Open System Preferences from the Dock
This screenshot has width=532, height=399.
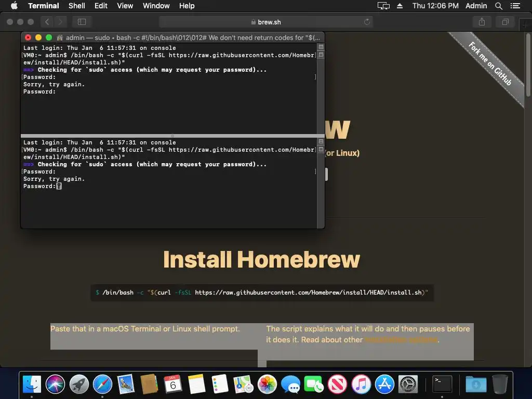[408, 384]
